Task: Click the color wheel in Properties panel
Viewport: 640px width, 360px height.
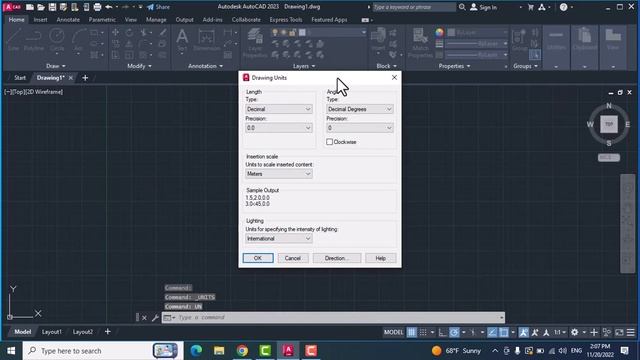Action: tap(439, 32)
